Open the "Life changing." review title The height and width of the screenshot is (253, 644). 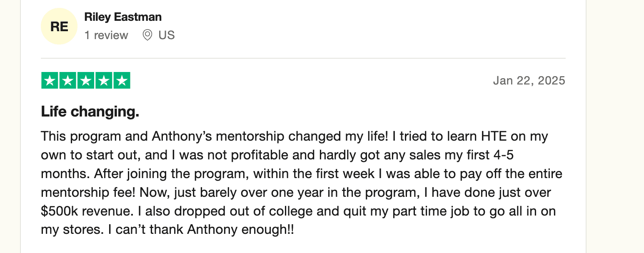tap(90, 112)
